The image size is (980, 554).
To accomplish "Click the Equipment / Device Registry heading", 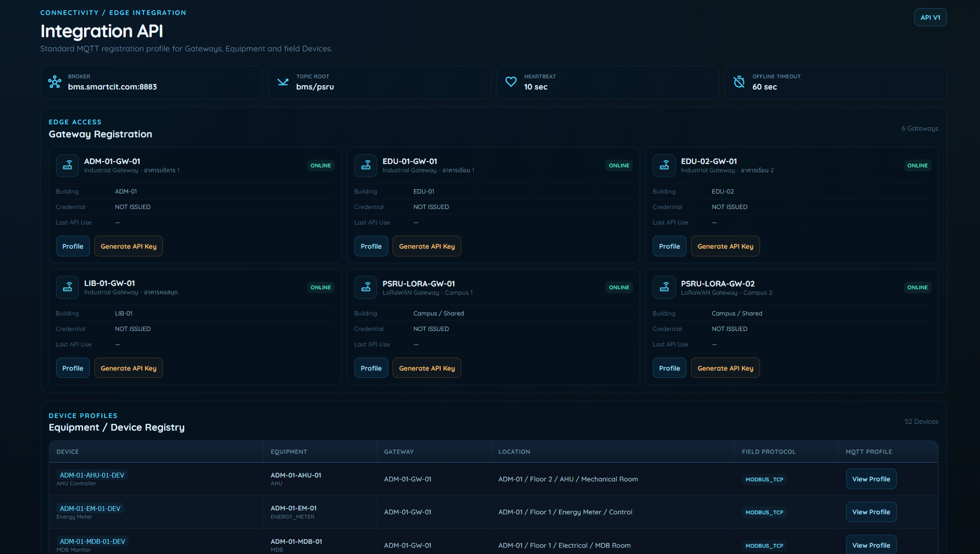I will tap(117, 428).
